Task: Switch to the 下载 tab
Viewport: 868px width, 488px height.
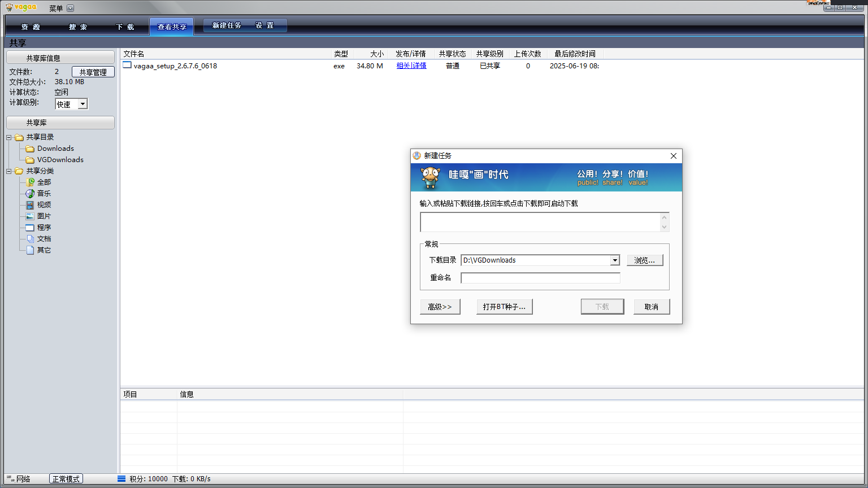Action: [x=125, y=27]
